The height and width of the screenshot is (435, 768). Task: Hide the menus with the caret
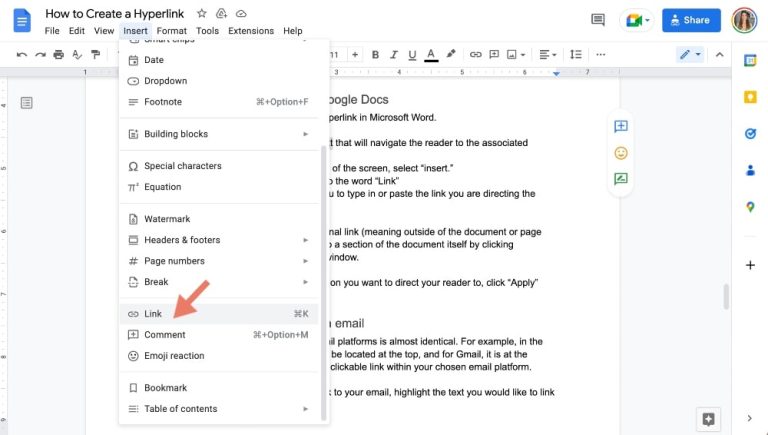click(720, 54)
